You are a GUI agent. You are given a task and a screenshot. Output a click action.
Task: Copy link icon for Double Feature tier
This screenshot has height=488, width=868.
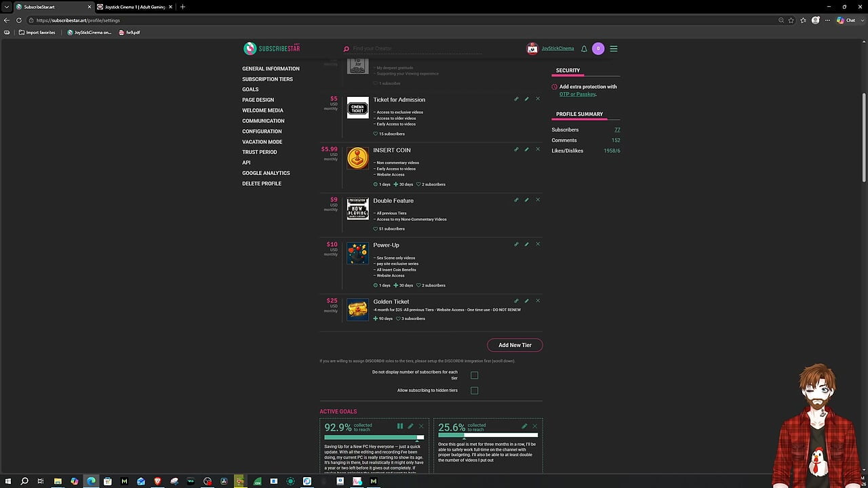pos(516,200)
